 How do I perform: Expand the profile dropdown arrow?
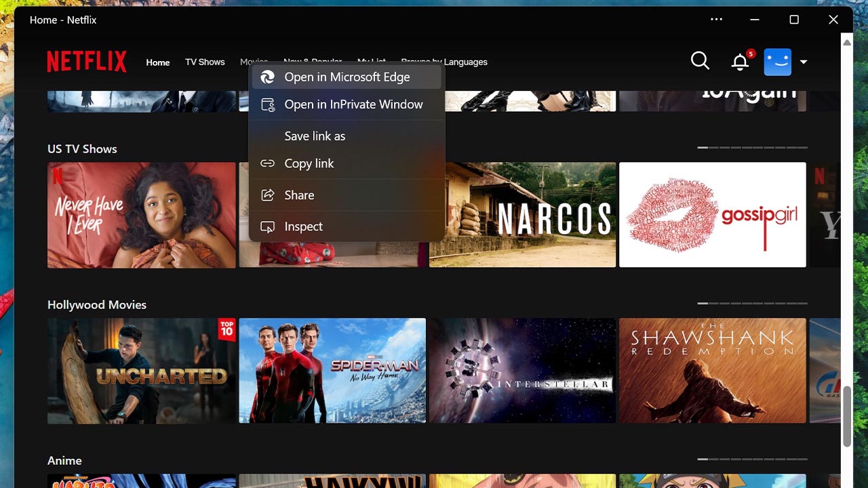click(x=803, y=62)
